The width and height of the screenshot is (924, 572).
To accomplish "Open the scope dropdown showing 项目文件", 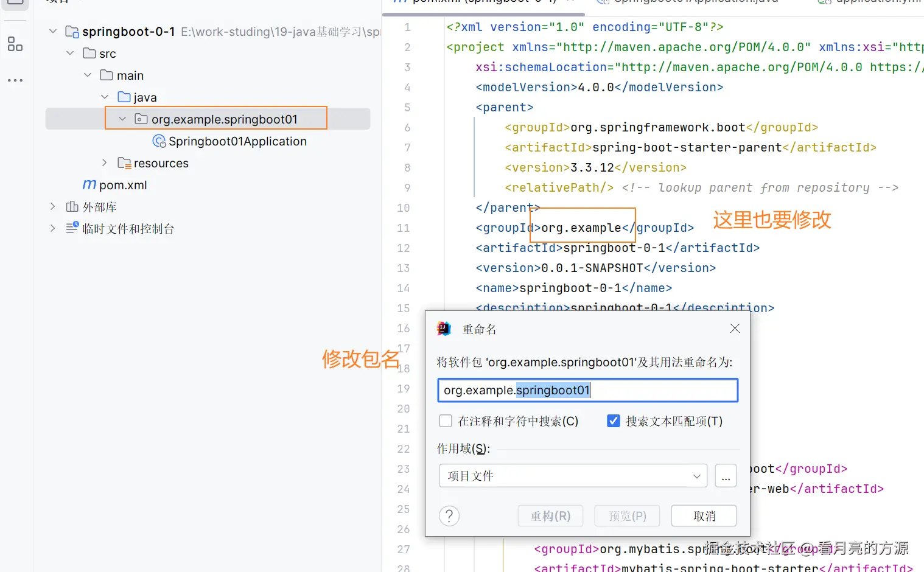I will [573, 476].
